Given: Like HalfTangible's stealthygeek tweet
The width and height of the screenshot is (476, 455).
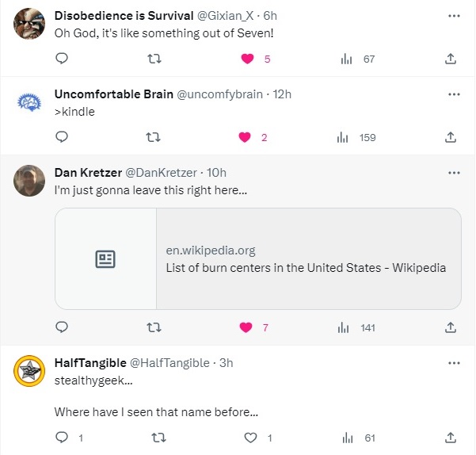Looking at the screenshot, I should click(x=251, y=438).
